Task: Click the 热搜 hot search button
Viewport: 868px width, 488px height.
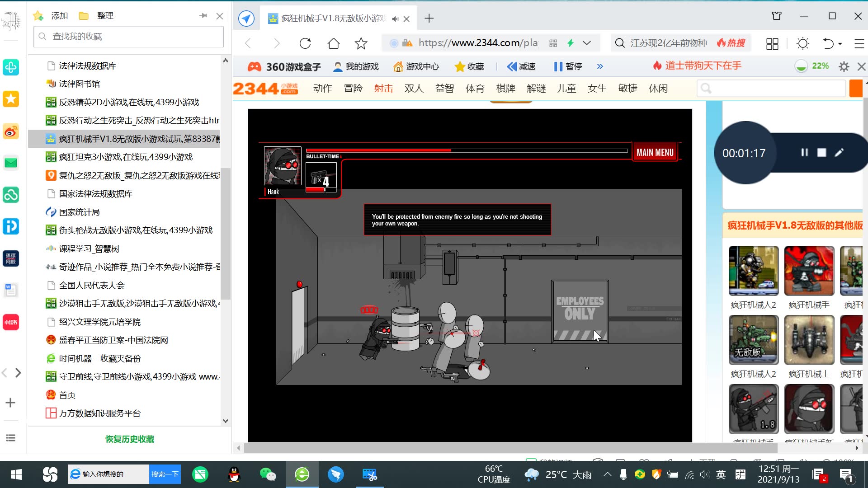Action: pyautogui.click(x=731, y=43)
